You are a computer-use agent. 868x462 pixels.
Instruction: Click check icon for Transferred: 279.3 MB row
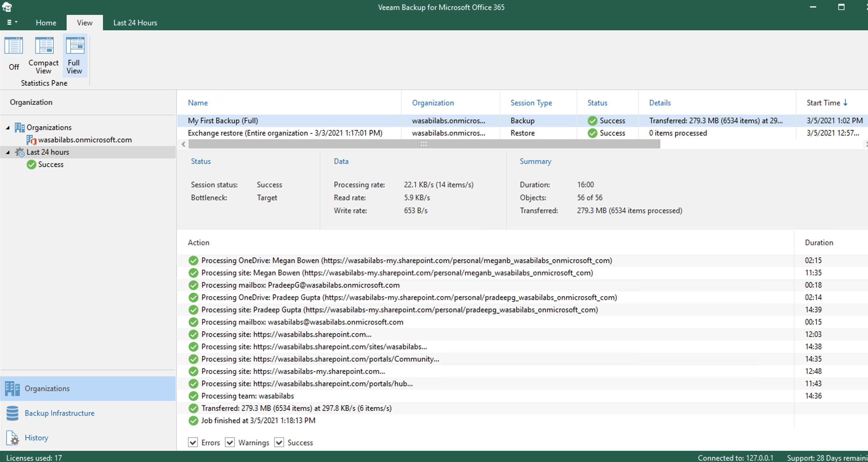click(x=193, y=408)
